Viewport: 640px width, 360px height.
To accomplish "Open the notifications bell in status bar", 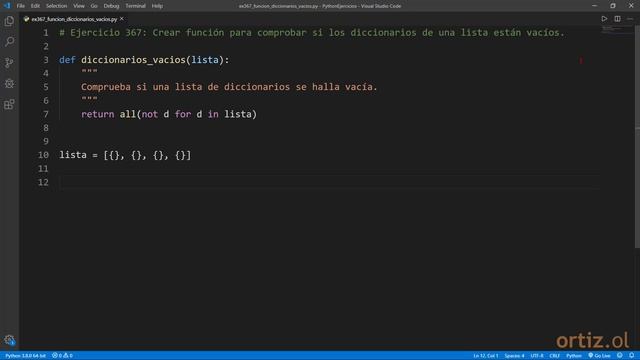I will (x=631, y=356).
